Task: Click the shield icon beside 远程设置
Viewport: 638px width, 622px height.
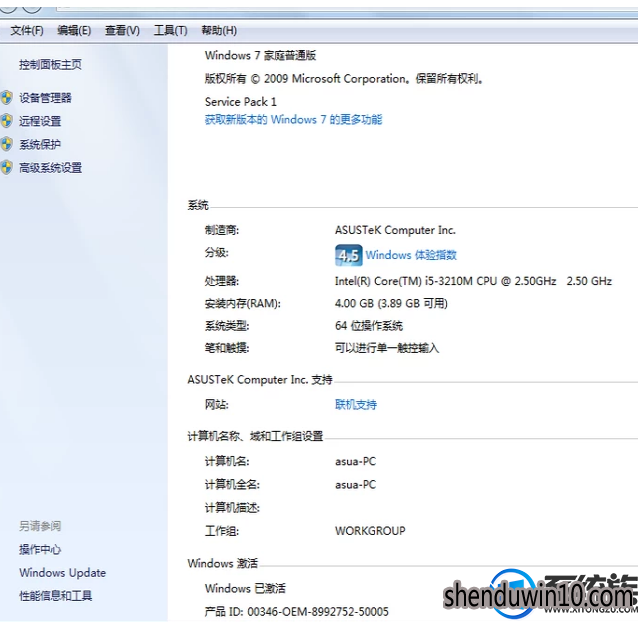Action: point(7,121)
